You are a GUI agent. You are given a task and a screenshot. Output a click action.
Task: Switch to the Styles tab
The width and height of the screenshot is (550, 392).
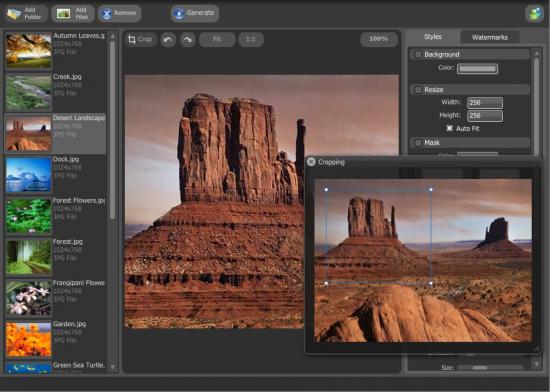[432, 37]
